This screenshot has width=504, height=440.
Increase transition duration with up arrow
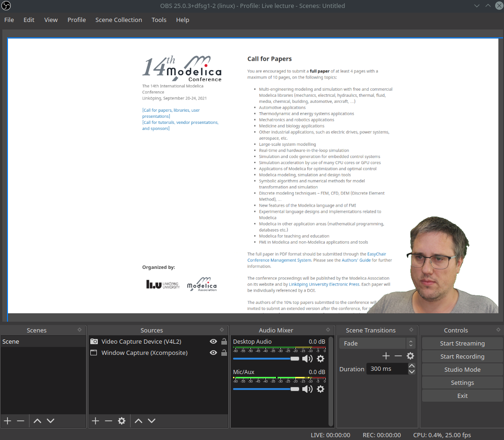click(412, 366)
